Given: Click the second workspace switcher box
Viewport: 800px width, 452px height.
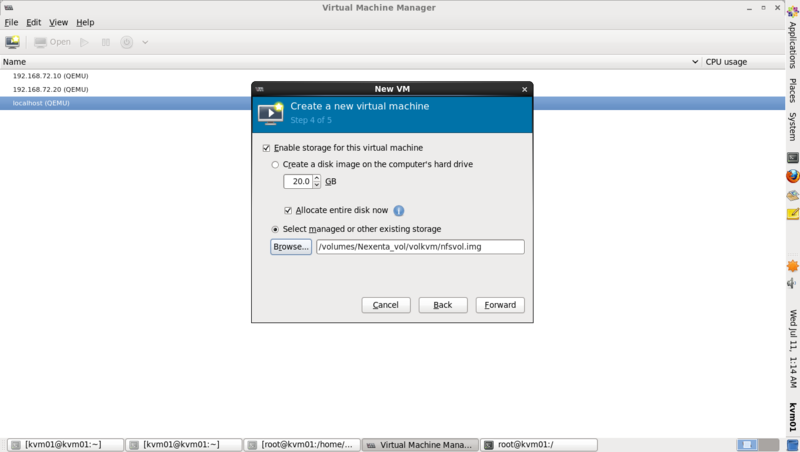Looking at the screenshot, I should pyautogui.click(x=768, y=445).
